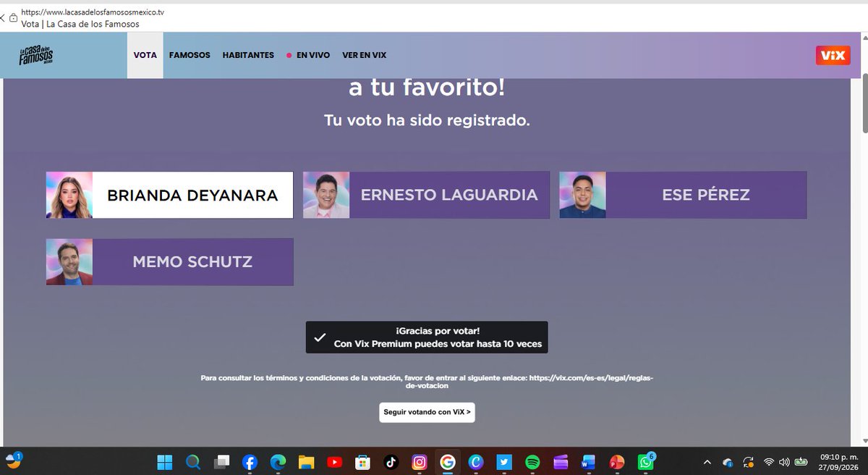Click the sync update tray icon
Screen dimensions: 868x475
[748, 462]
